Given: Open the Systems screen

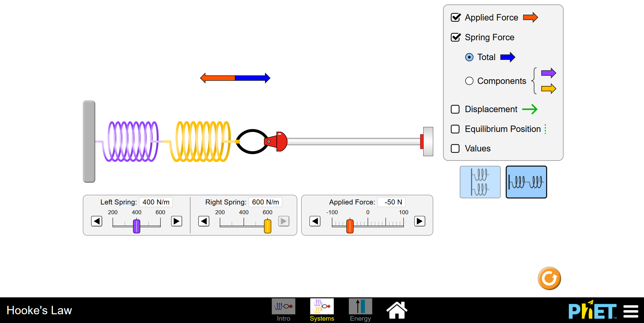Looking at the screenshot, I should (322, 310).
